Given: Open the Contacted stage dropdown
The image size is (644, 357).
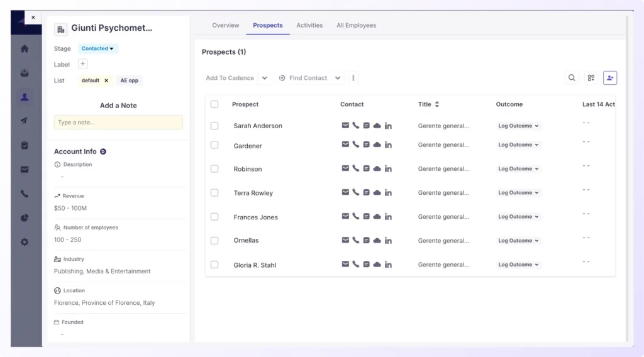Looking at the screenshot, I should (97, 48).
